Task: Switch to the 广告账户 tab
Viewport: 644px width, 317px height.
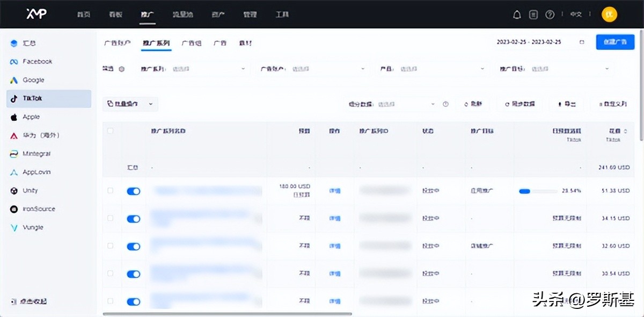Action: pos(118,44)
